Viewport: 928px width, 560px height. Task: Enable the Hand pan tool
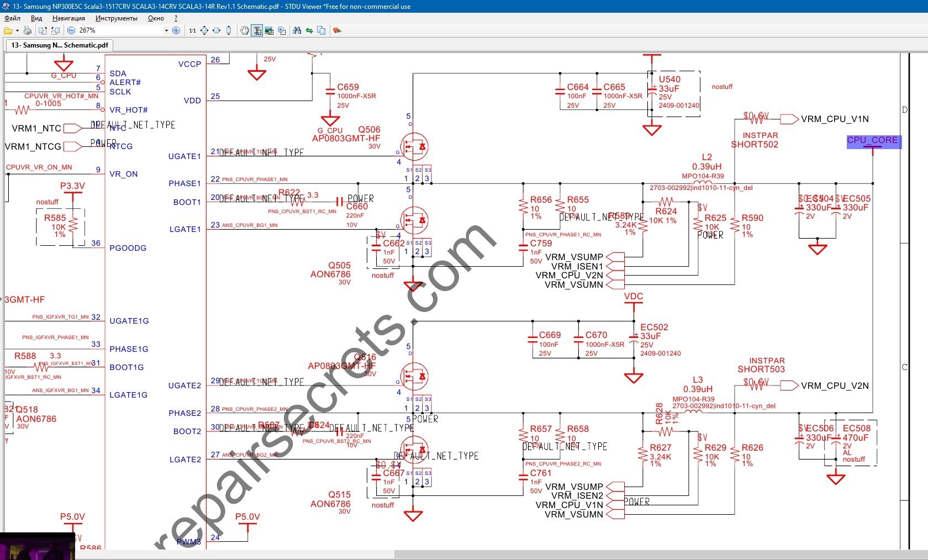[x=245, y=30]
